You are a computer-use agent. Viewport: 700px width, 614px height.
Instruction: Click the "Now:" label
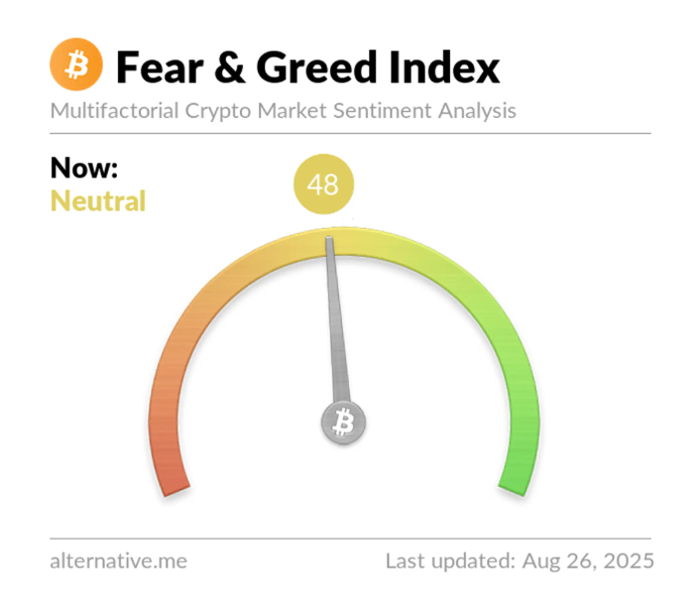[x=84, y=168]
